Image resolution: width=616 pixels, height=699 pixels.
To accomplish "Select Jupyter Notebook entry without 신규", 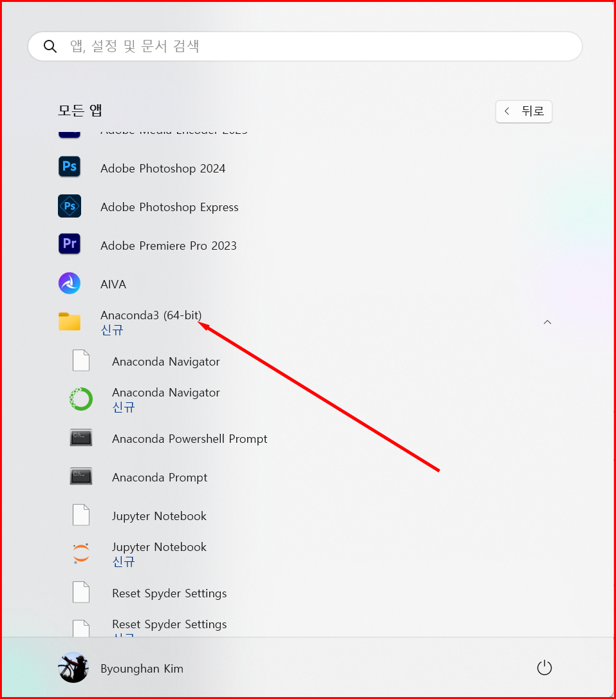I will pyautogui.click(x=159, y=516).
